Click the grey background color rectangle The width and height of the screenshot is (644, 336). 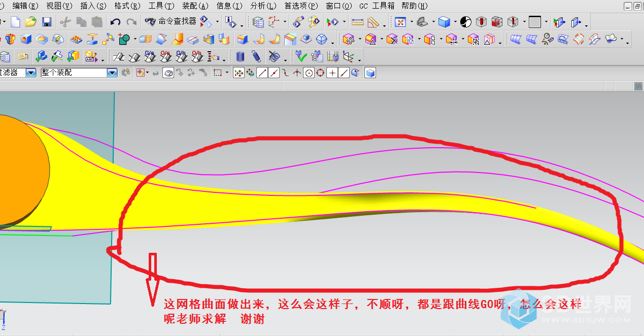point(535,22)
